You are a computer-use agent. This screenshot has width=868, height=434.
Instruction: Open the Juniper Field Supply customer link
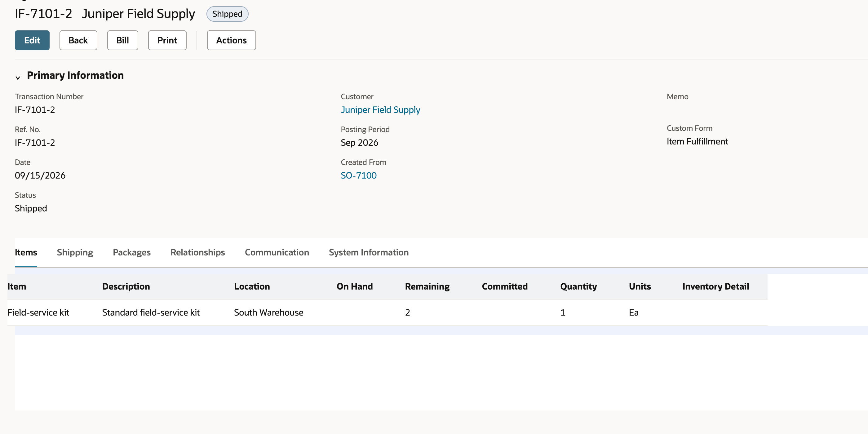click(380, 109)
